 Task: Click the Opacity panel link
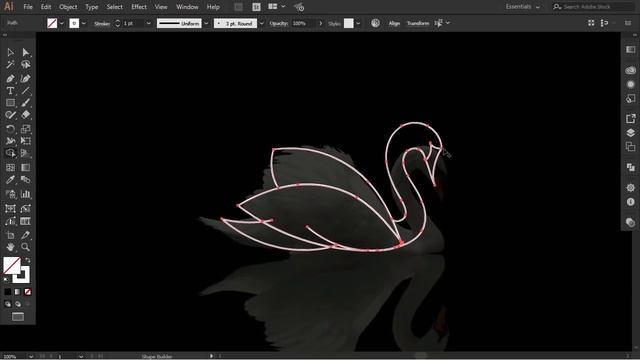point(279,24)
